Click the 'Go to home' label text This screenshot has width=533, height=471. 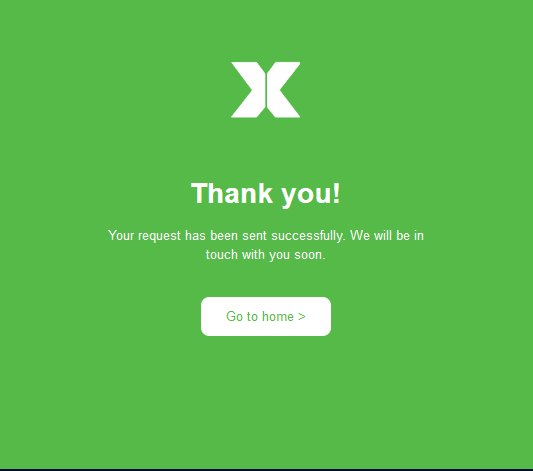[x=260, y=317]
